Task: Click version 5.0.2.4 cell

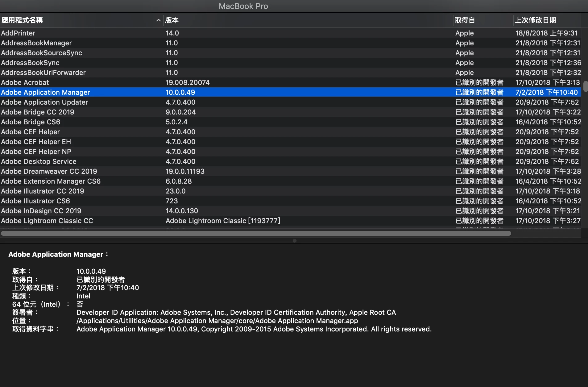Action: pos(176,122)
